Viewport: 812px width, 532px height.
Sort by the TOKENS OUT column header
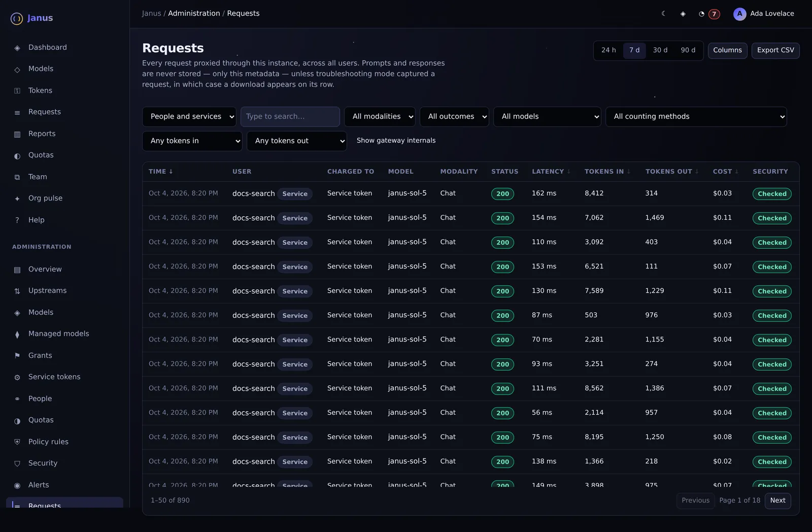(672, 172)
